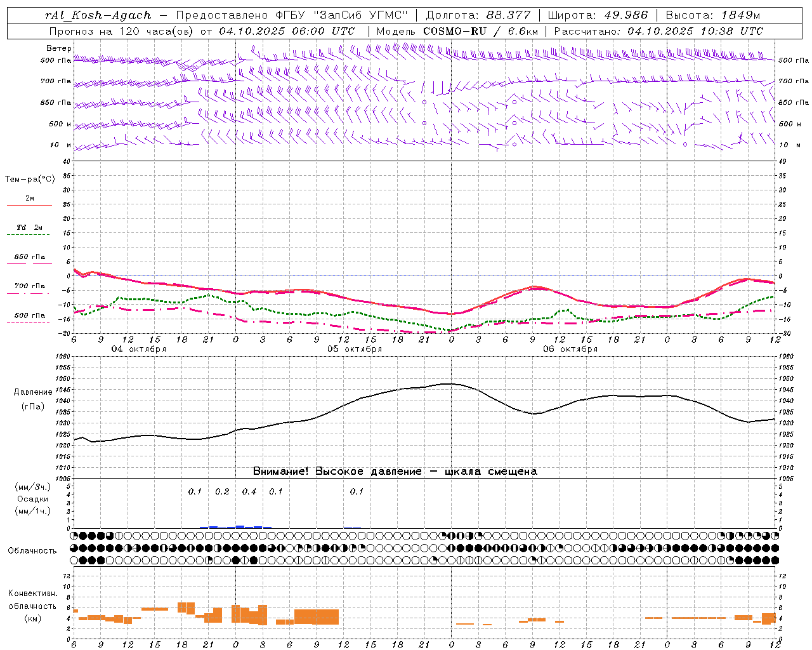The height and width of the screenshot is (650, 812).
Task: Click the Высота: 1849м elevation text
Action: click(712, 15)
